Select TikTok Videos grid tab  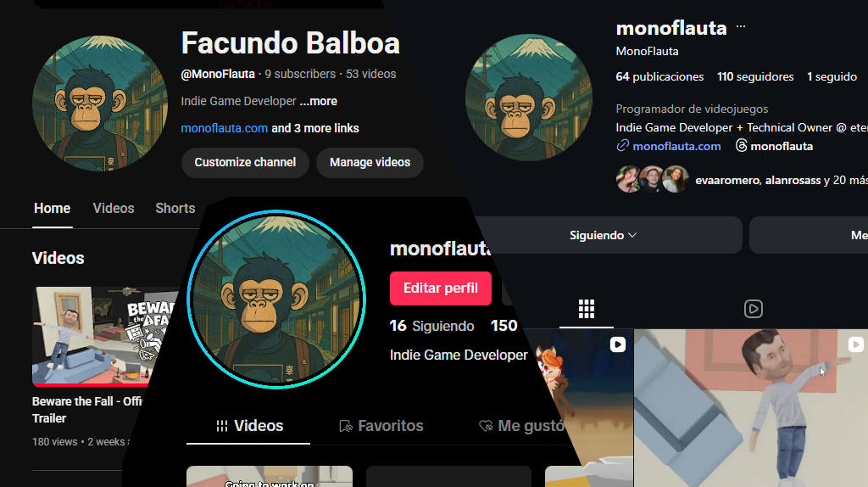click(x=249, y=426)
